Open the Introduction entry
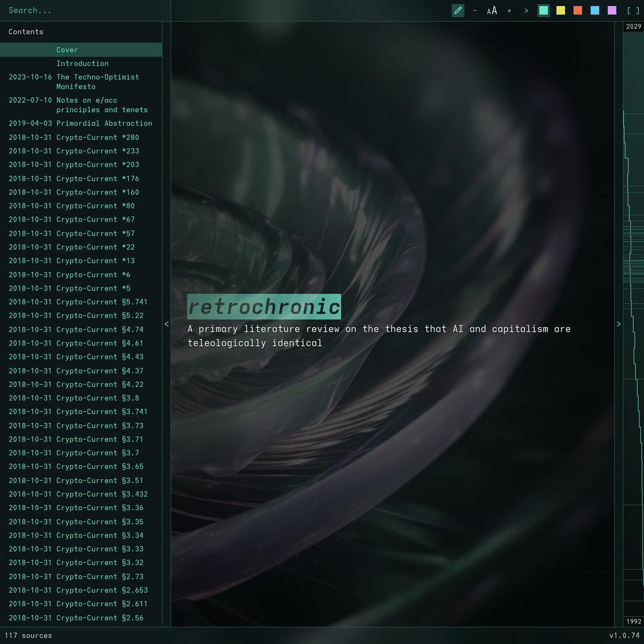 click(x=81, y=63)
